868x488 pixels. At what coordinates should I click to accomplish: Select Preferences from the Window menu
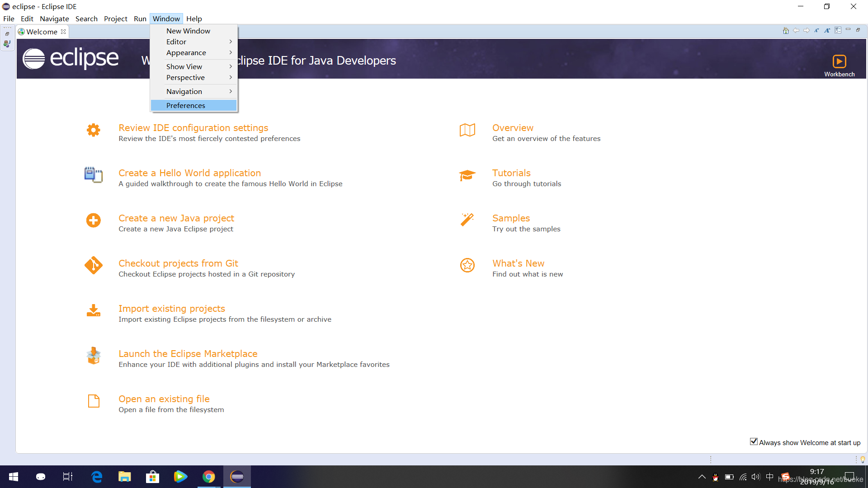coord(194,105)
